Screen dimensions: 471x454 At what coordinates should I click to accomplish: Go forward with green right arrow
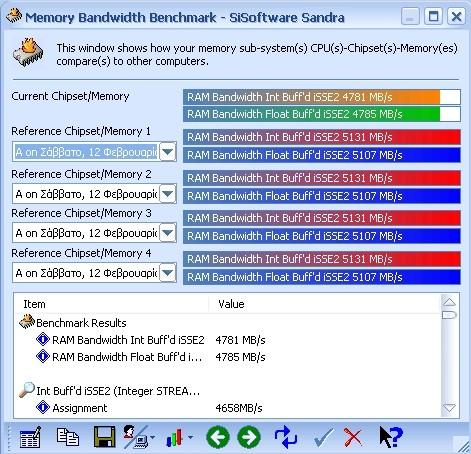point(249,437)
